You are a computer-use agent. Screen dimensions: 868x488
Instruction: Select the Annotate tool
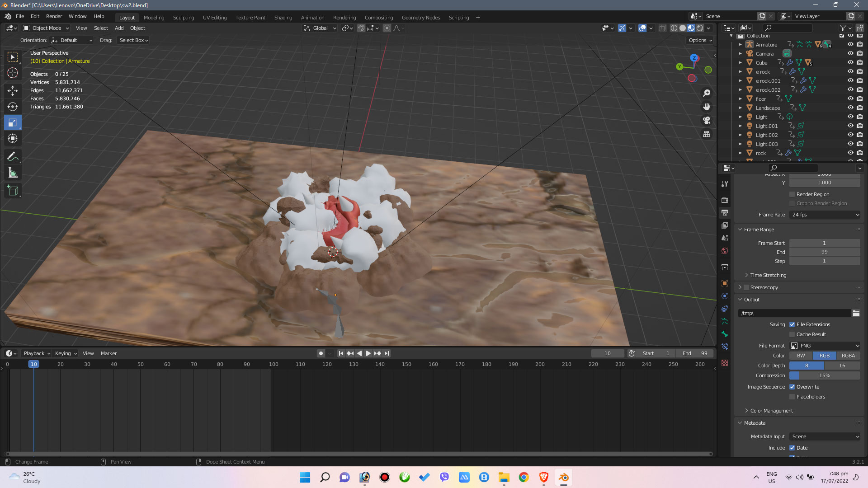(x=13, y=157)
